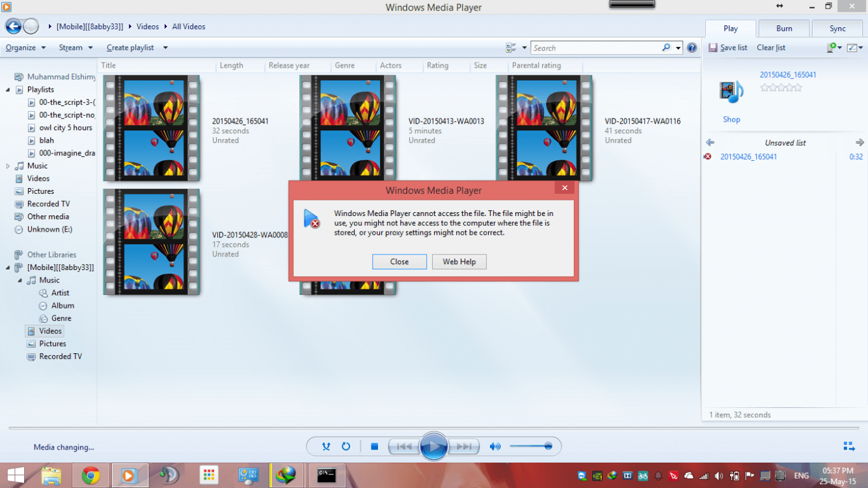Click Create playlist
This screenshot has height=488, width=868.
tap(130, 47)
